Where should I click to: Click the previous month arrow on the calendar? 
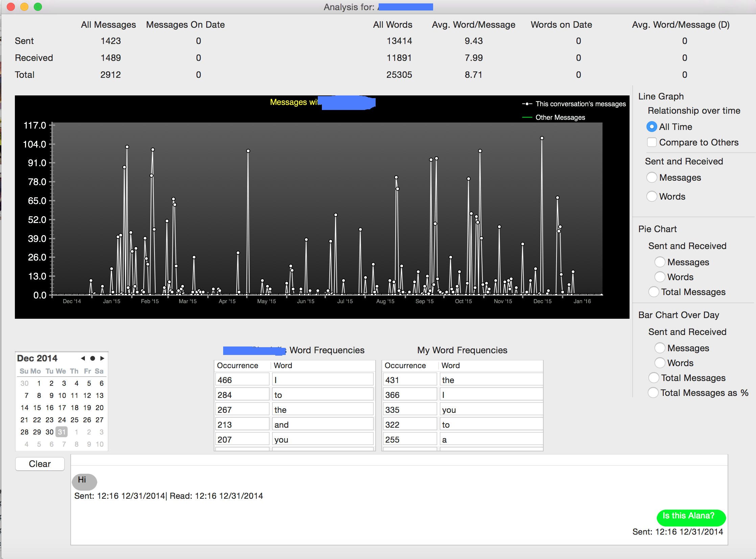click(83, 358)
